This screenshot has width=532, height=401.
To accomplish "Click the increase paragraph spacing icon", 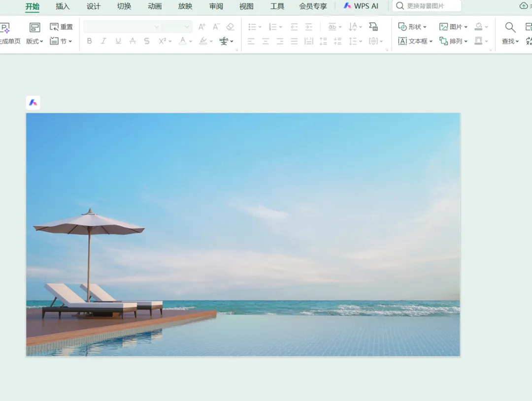I will tap(323, 41).
